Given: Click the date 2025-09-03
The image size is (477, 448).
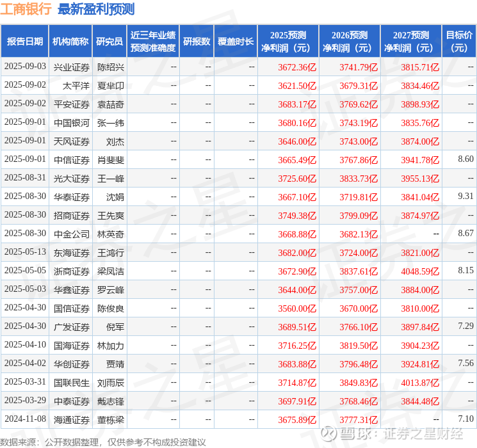Looking at the screenshot, I should pos(25,66).
